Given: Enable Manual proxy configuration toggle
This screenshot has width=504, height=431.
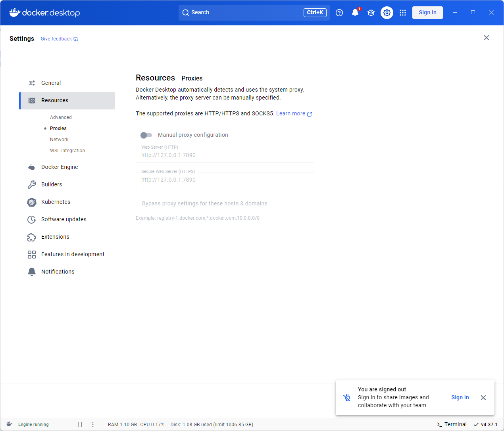Looking at the screenshot, I should coord(146,135).
